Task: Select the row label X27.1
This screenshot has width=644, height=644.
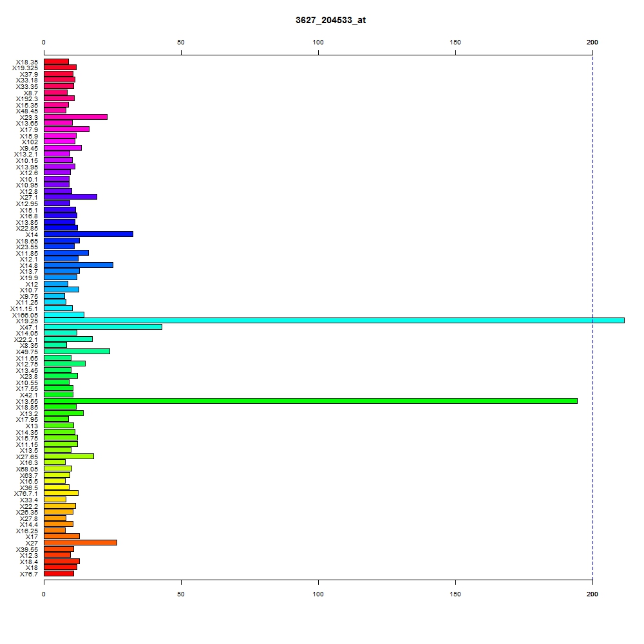Action: tap(29, 198)
